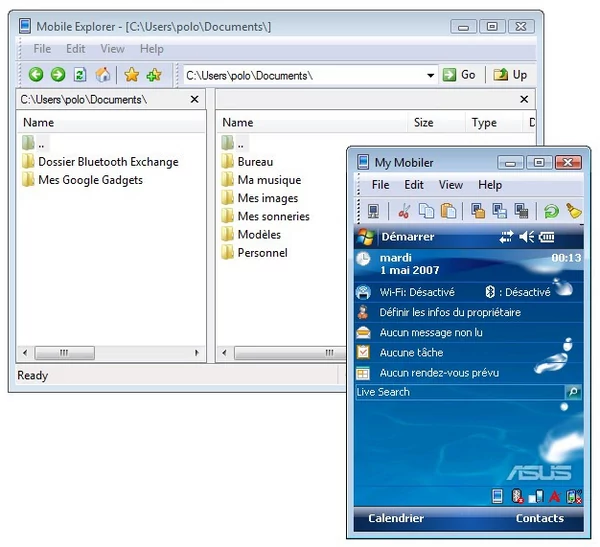Click the yellow broom icon in My Mobiler
Viewport: 600px width, 547px height.
click(574, 211)
